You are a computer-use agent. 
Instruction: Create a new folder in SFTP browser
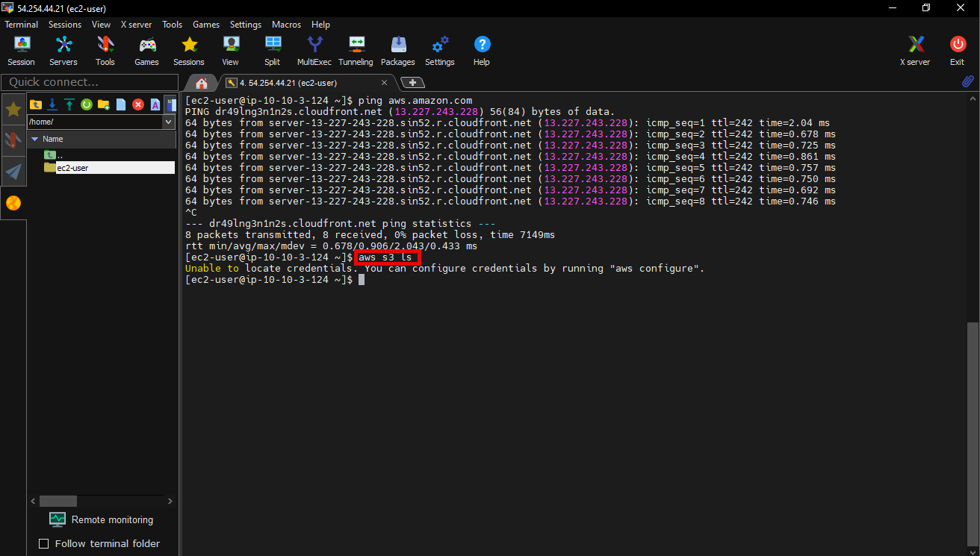coord(104,104)
